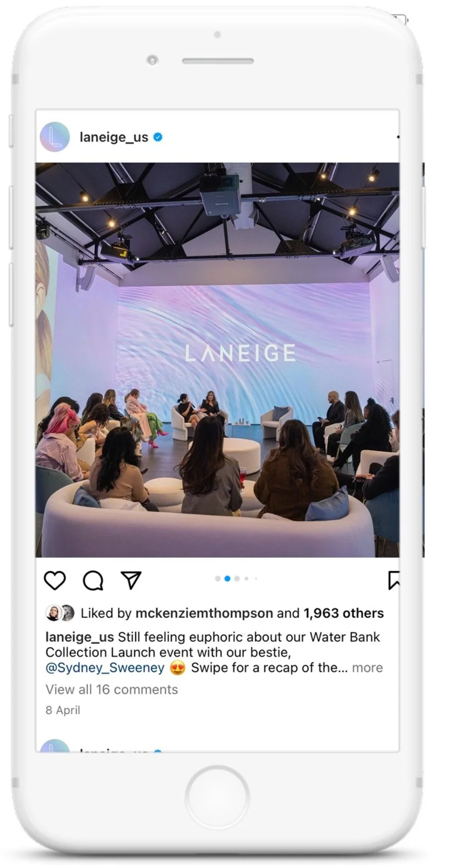
Task: Click the phone home button
Action: pos(217,797)
